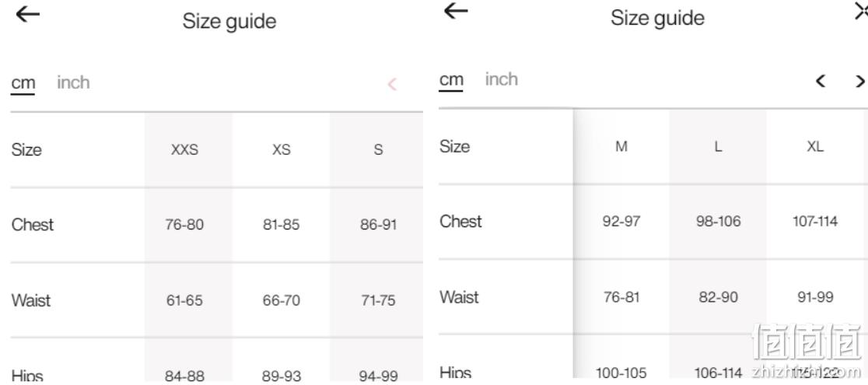Select cm unit in right panel
The image size is (868, 385).
(451, 80)
